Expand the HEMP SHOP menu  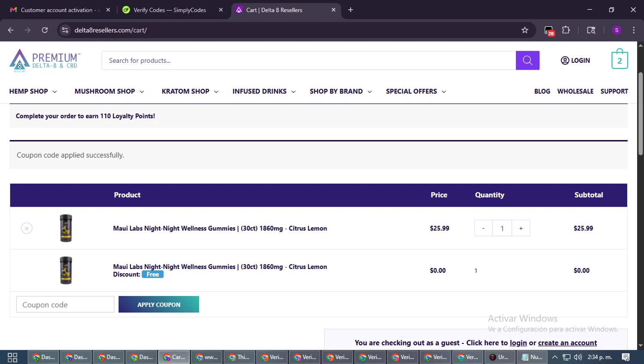point(33,92)
